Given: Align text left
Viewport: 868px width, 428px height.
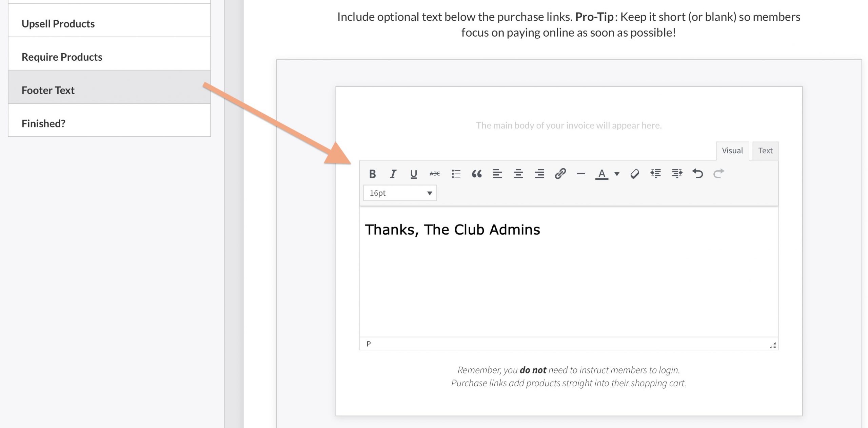Looking at the screenshot, I should point(497,174).
